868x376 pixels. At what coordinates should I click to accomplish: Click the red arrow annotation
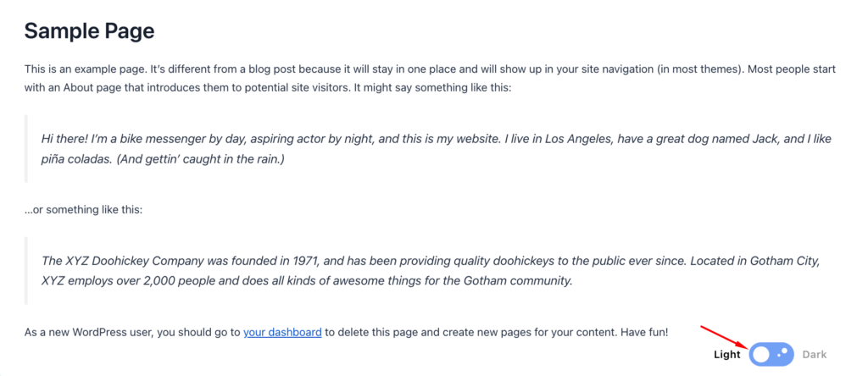[x=726, y=337]
